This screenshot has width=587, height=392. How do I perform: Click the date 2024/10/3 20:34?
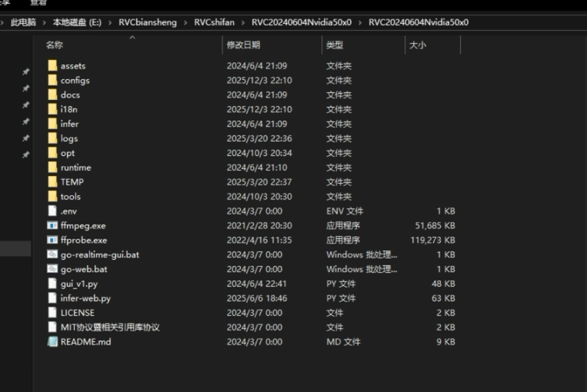click(x=259, y=153)
